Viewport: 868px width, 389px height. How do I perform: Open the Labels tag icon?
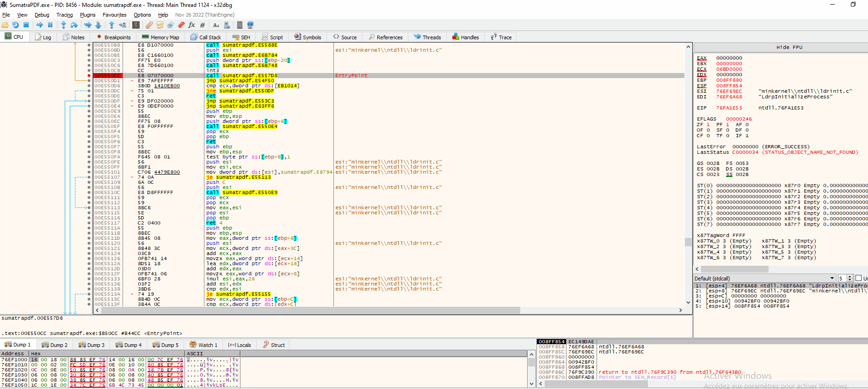pos(171,25)
